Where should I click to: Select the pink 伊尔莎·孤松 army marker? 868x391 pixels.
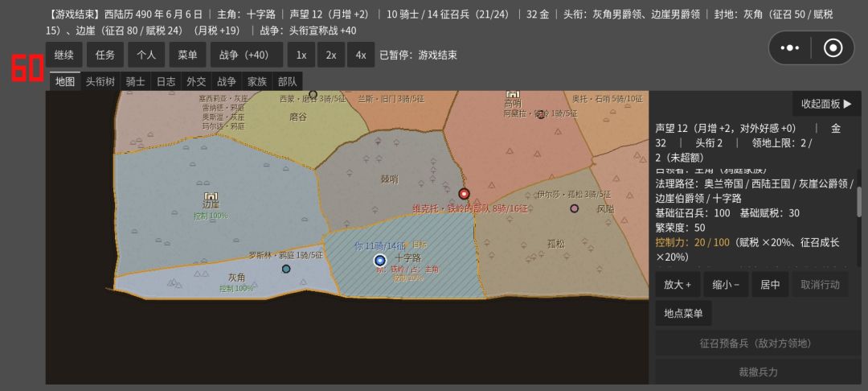pos(574,208)
